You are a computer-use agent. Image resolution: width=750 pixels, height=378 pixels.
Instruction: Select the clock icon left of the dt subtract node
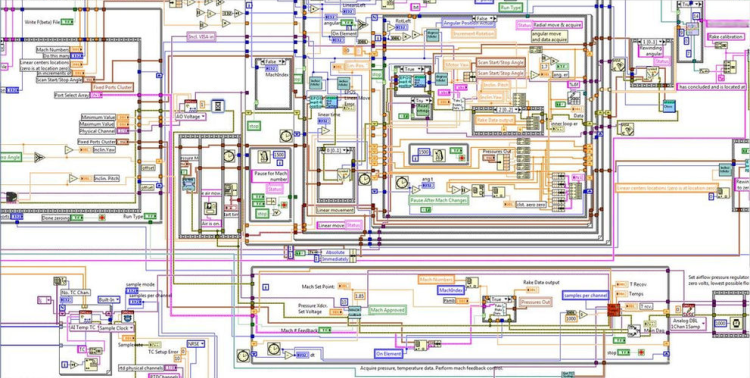pyautogui.click(x=274, y=349)
